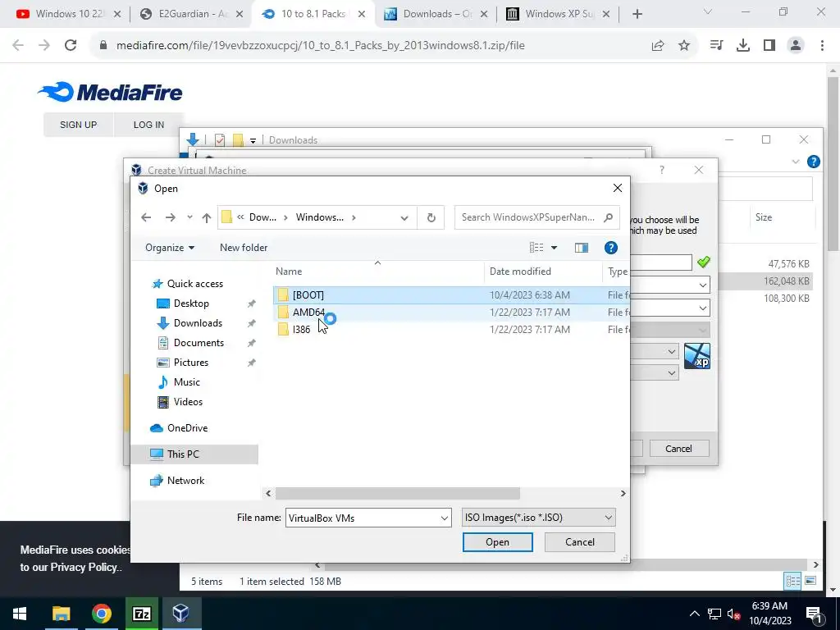Go up one folder level

pos(207,217)
